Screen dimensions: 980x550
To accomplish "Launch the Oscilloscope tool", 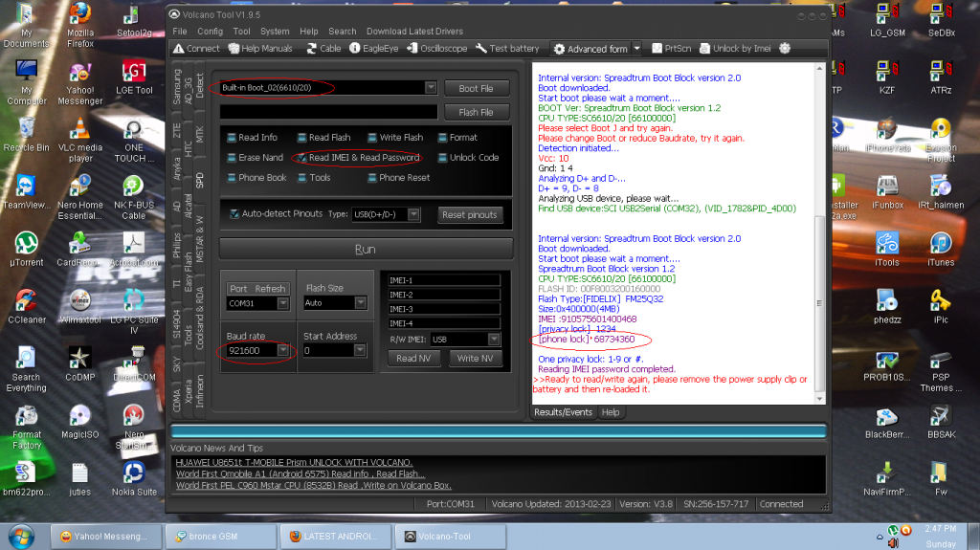I will pyautogui.click(x=436, y=48).
